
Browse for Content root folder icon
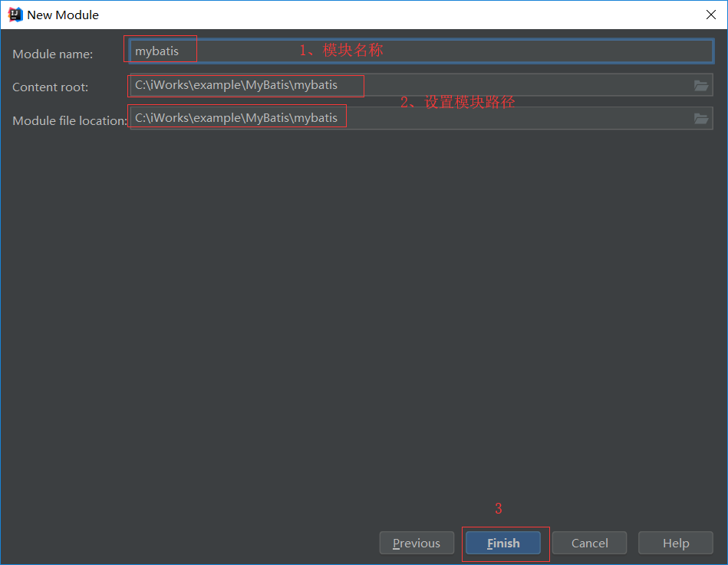click(701, 85)
